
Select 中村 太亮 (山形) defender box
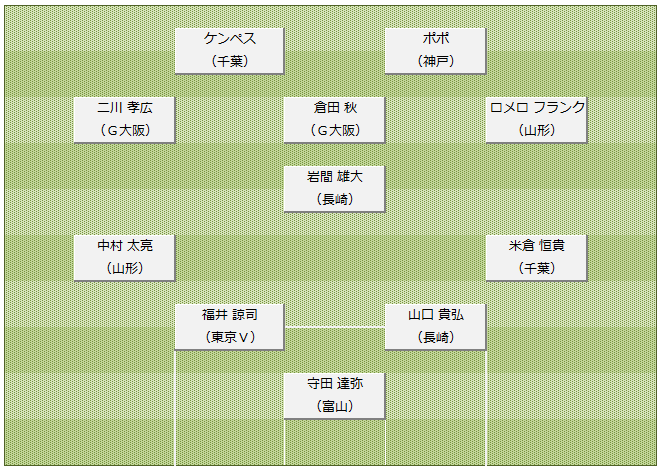tap(124, 258)
